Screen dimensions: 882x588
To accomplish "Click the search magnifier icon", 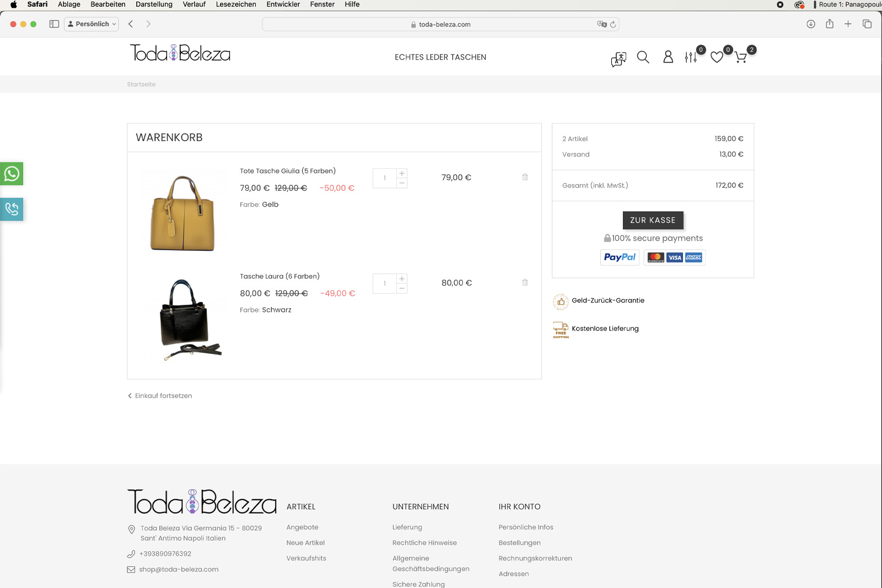I will 643,57.
